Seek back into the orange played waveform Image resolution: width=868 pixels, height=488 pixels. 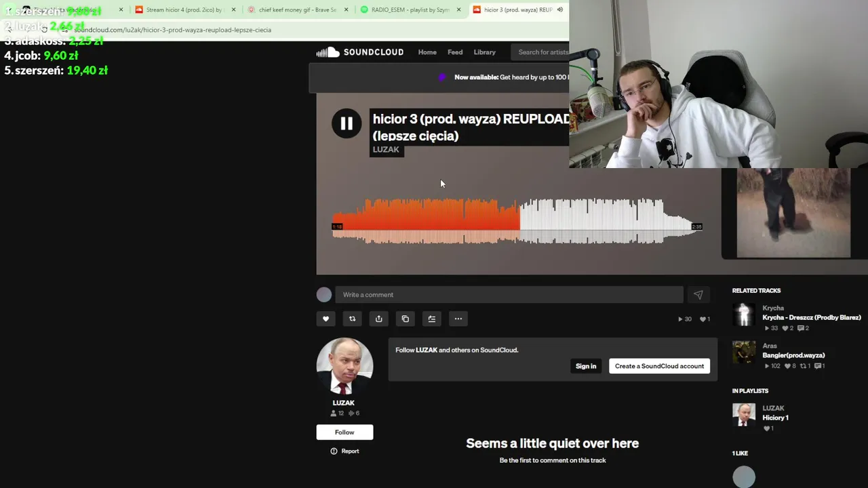click(x=426, y=220)
